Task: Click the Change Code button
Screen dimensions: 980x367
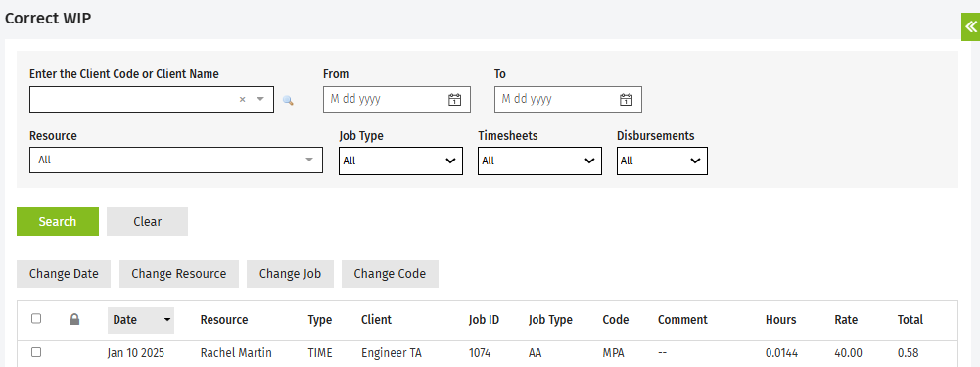Action: pos(390,274)
